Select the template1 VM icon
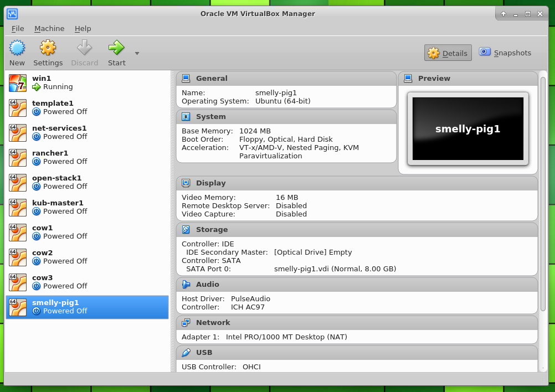555x392 pixels. tap(18, 108)
